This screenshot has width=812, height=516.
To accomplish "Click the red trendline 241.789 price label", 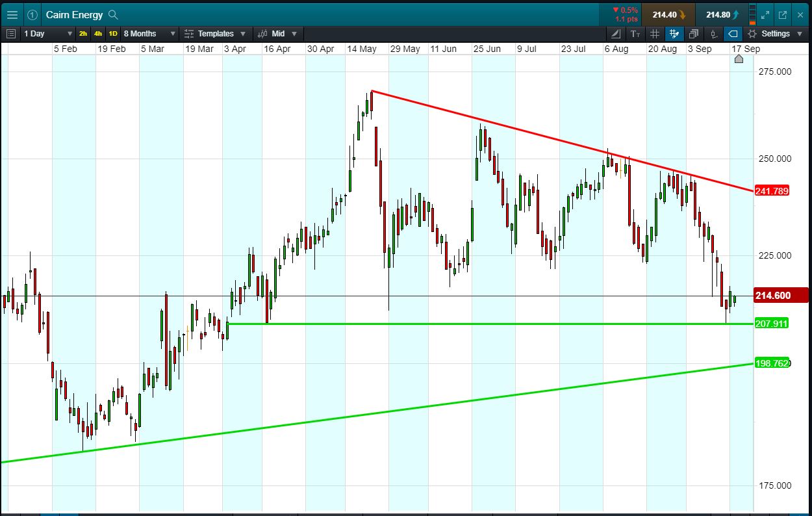I will tap(771, 190).
